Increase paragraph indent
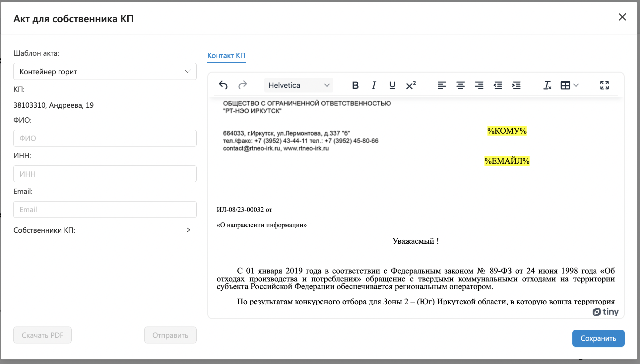This screenshot has height=364, width=640. [516, 85]
